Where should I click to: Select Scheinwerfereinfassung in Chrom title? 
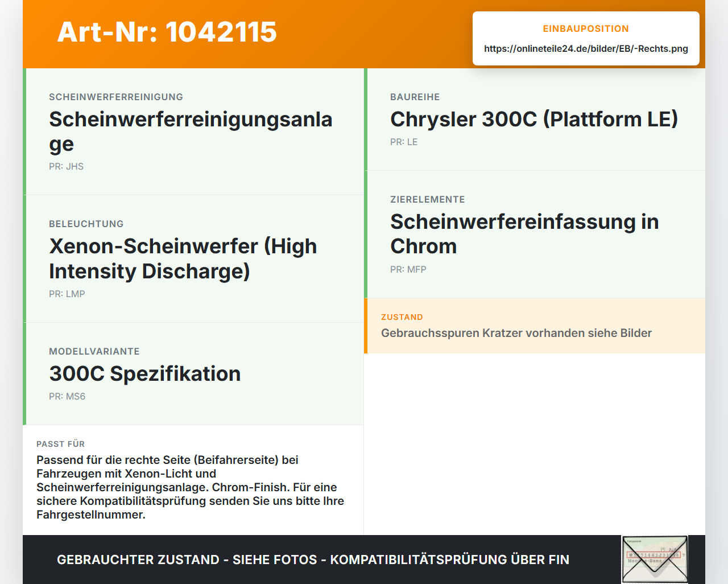(x=524, y=234)
